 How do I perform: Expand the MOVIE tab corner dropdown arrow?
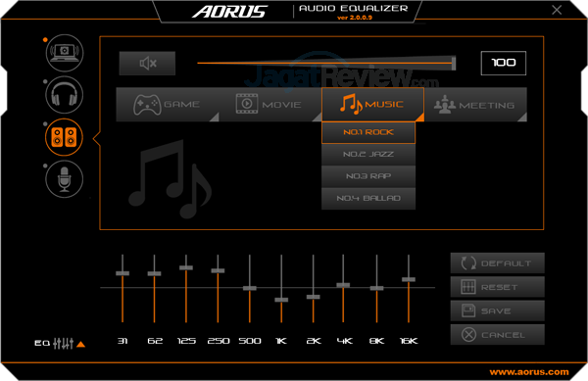pyautogui.click(x=318, y=118)
